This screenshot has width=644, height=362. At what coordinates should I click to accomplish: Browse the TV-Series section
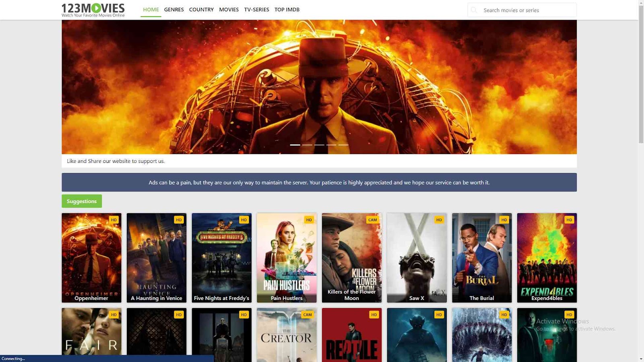pyautogui.click(x=256, y=10)
